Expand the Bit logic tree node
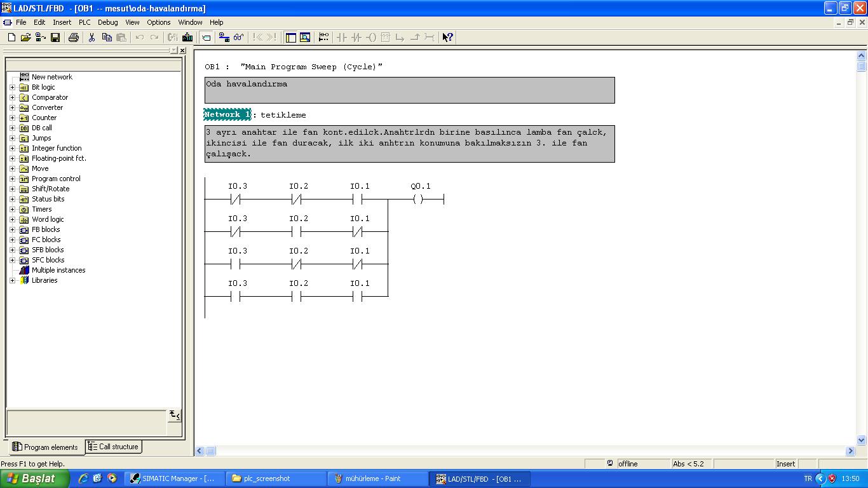 (x=12, y=87)
